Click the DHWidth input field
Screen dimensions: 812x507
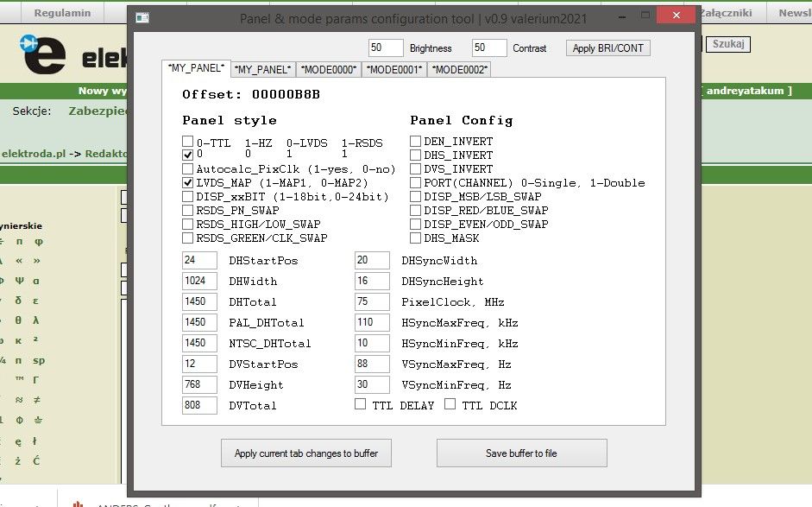pyautogui.click(x=199, y=281)
